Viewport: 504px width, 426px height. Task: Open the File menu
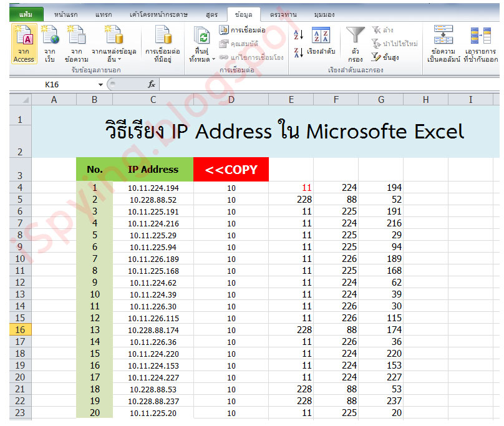click(x=25, y=14)
